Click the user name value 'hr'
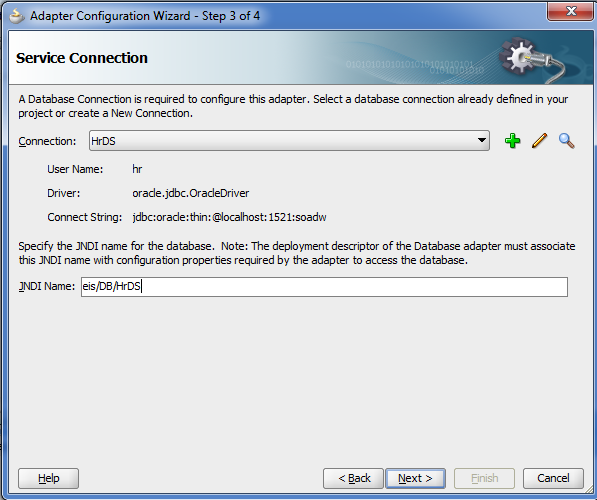This screenshot has width=597, height=500. pyautogui.click(x=137, y=169)
